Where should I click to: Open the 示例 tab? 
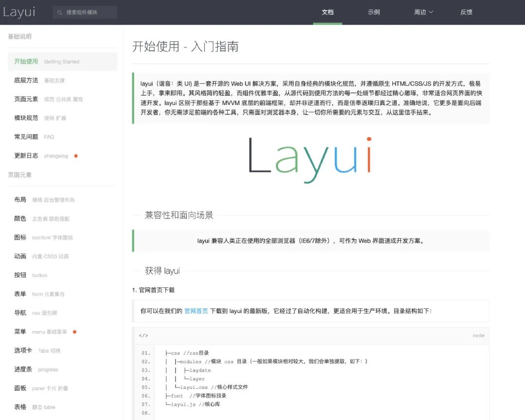[x=374, y=12]
